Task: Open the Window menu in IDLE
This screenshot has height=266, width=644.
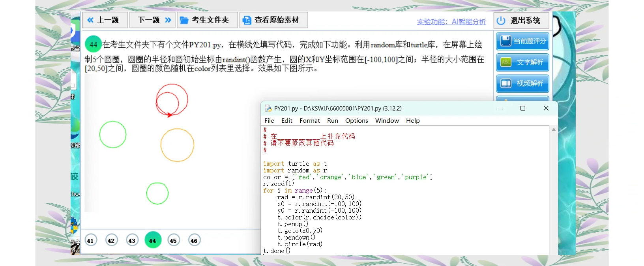Action: click(387, 121)
